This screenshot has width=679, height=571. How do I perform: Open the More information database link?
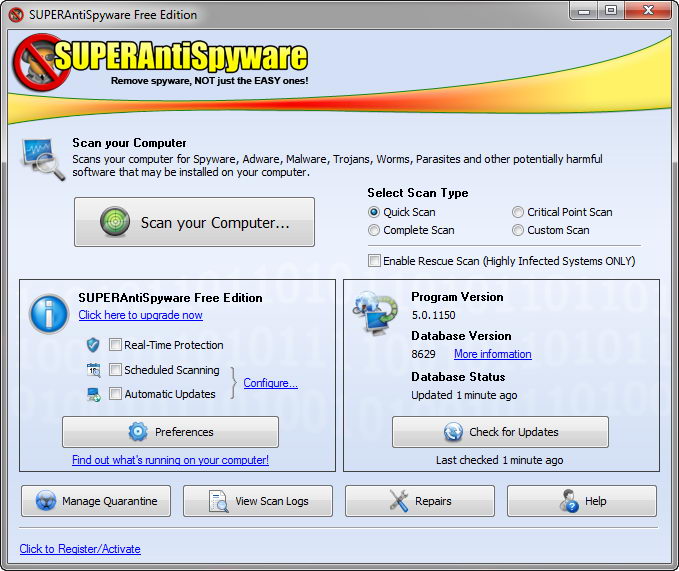[x=493, y=354]
